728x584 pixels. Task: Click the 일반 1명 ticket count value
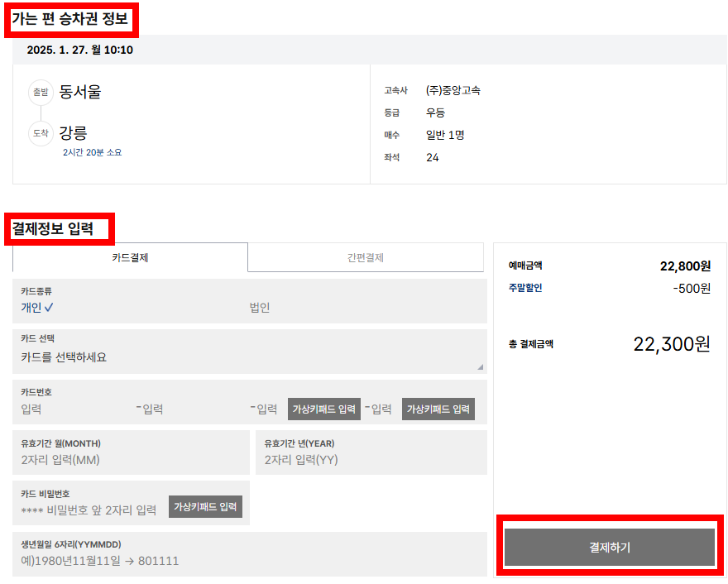coord(445,135)
